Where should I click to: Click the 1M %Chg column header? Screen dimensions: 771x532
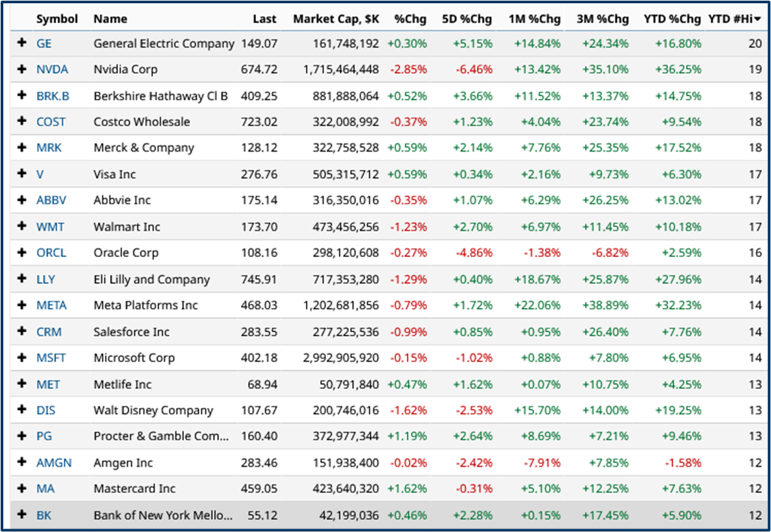point(534,19)
